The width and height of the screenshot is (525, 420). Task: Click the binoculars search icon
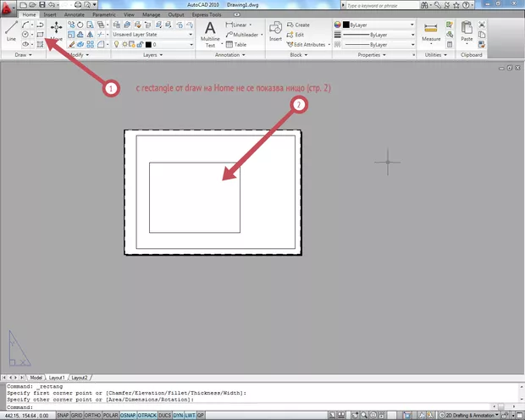click(x=424, y=5)
